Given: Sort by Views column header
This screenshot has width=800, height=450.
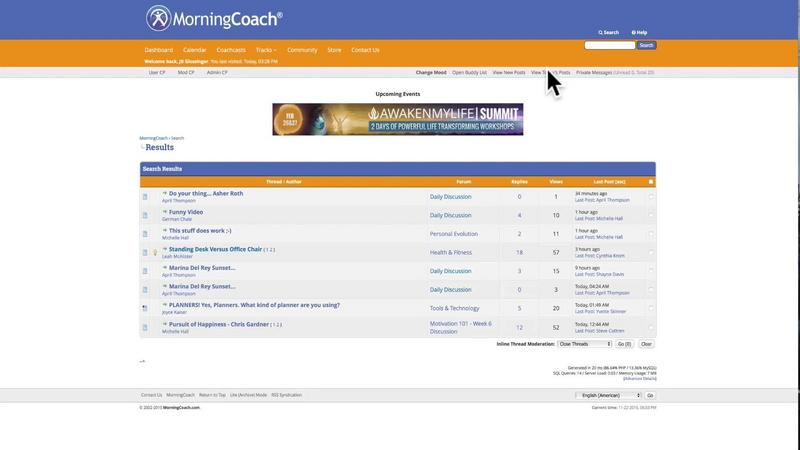Looking at the screenshot, I should click(x=556, y=182).
